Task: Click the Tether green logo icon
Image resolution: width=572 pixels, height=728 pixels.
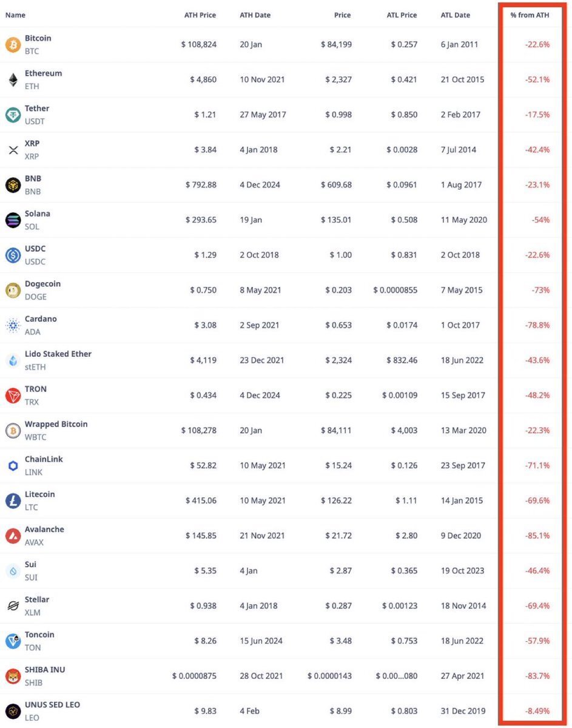Action: tap(13, 115)
